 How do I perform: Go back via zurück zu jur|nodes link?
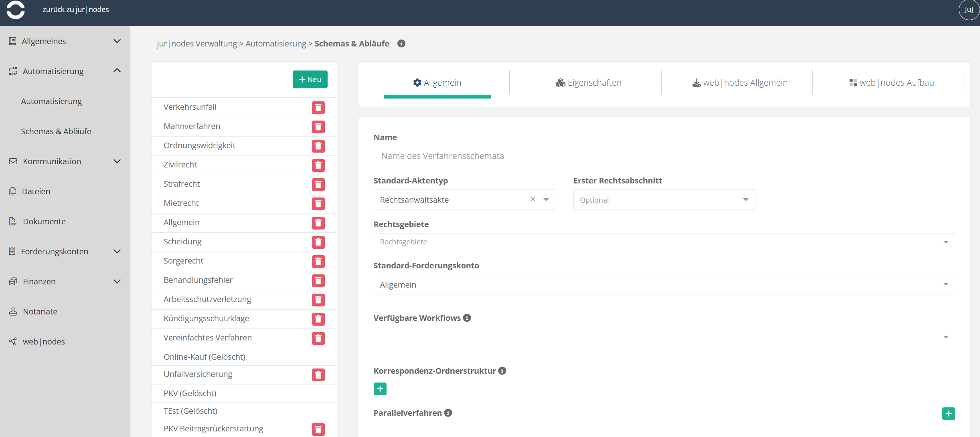(x=76, y=10)
